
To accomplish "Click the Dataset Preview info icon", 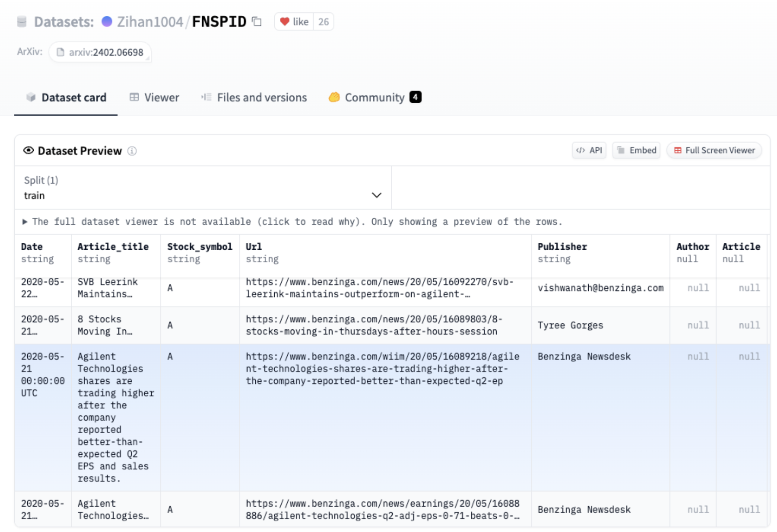I will 132,151.
